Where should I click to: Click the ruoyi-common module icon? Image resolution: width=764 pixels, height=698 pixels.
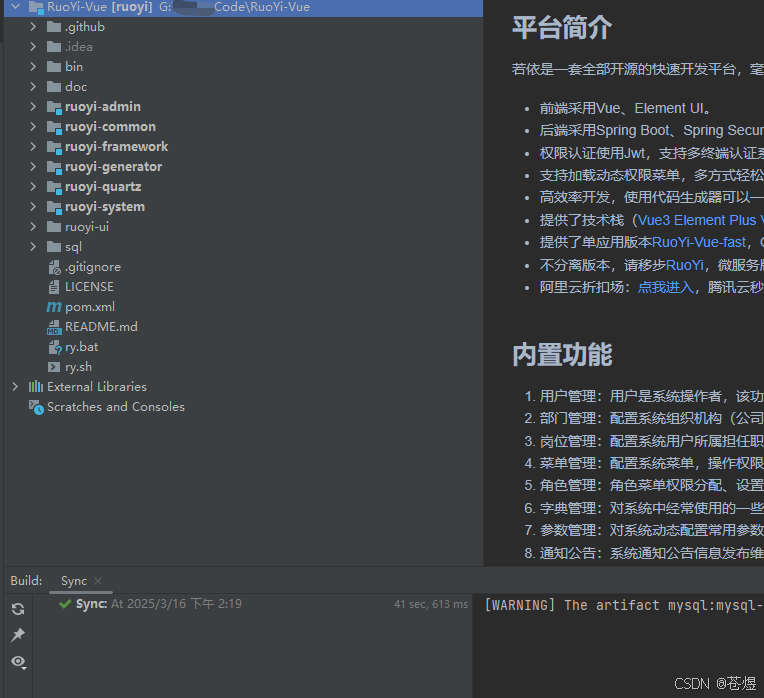click(54, 127)
